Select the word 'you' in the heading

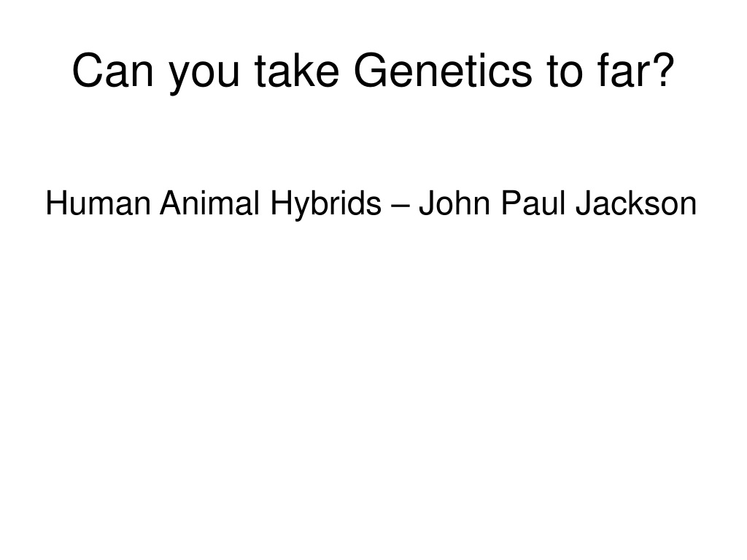click(204, 75)
